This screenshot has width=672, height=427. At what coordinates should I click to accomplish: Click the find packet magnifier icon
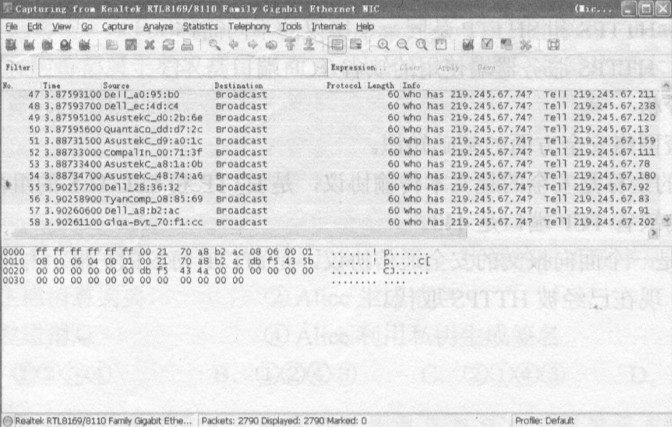click(214, 45)
